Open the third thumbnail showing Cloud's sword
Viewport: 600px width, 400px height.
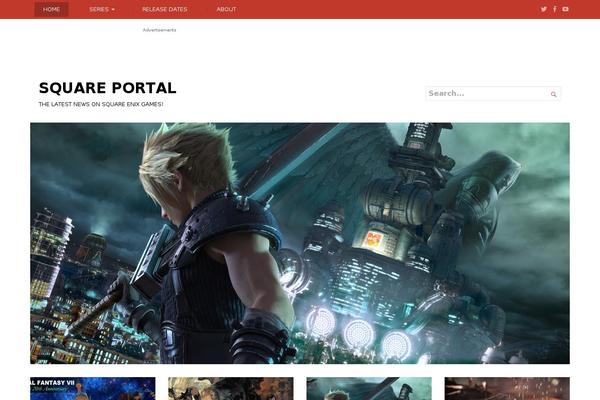(369, 389)
